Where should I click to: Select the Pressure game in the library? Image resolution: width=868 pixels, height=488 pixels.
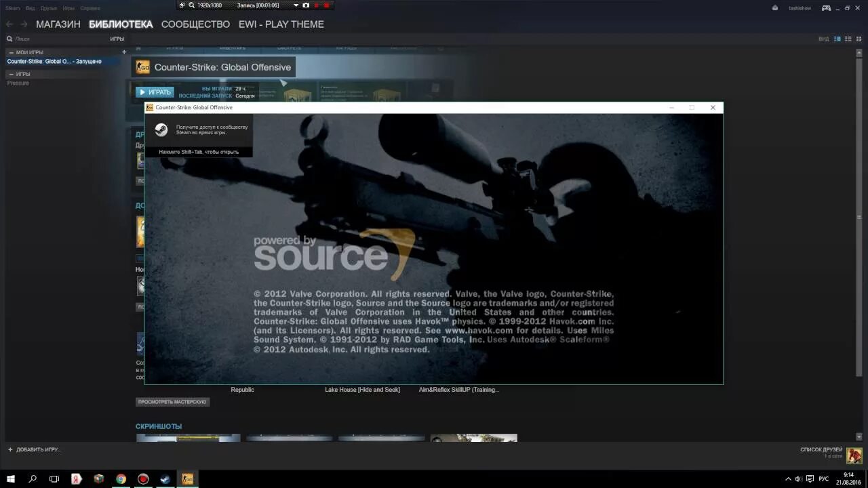18,83
